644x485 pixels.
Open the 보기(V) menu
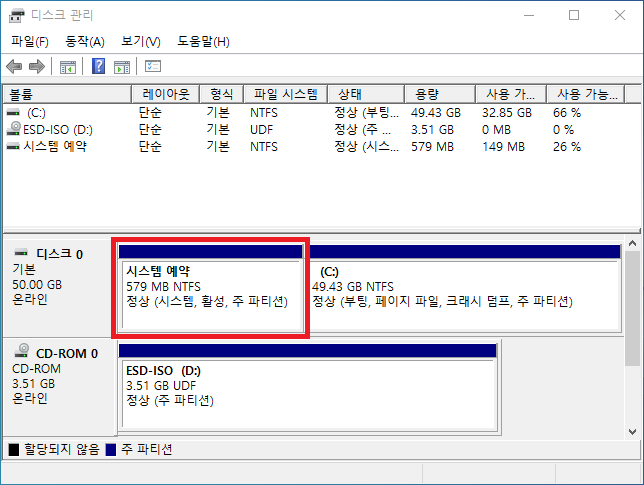(x=141, y=41)
